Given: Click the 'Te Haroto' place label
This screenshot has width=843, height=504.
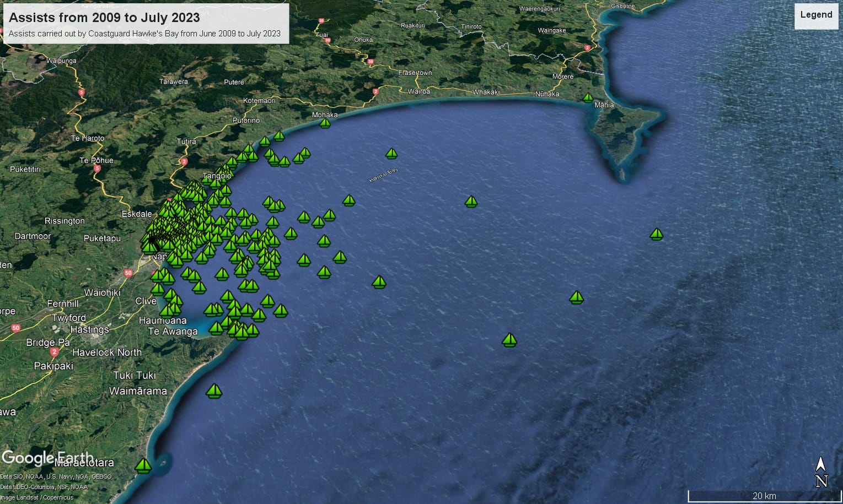Looking at the screenshot, I should tap(88, 138).
